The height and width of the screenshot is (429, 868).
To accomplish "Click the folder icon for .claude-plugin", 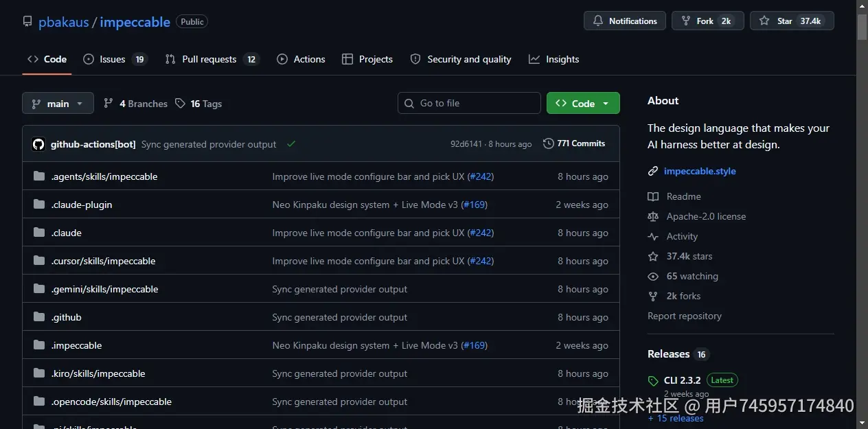I will click(x=39, y=205).
